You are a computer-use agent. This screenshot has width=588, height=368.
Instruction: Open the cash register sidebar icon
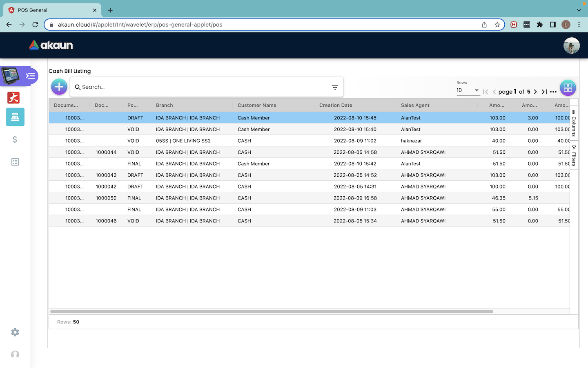click(x=15, y=117)
